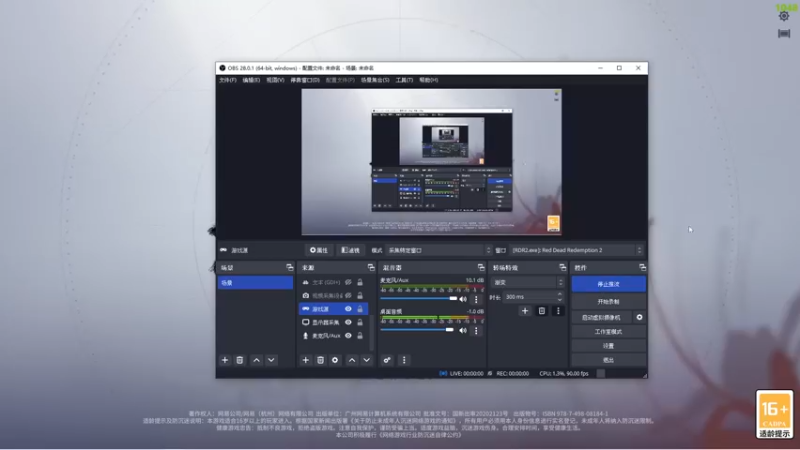Screen dimensions: 800x450
Task: Hide the 显示器采集 source with its eye toggle
Action: pos(348,322)
